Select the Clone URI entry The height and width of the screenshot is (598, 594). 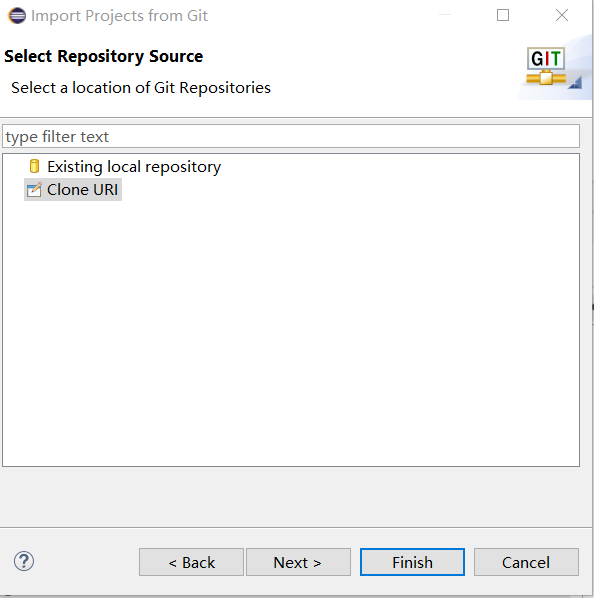(x=73, y=190)
